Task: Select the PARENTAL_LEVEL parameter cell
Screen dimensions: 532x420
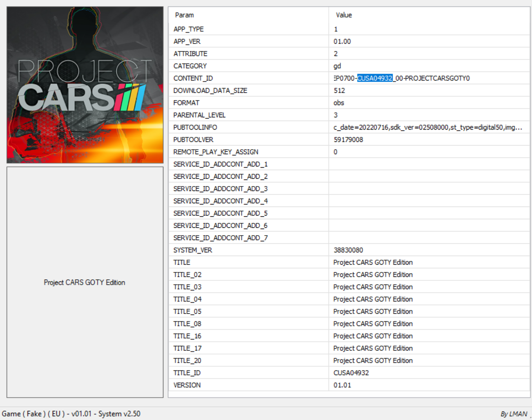Action: click(248, 115)
